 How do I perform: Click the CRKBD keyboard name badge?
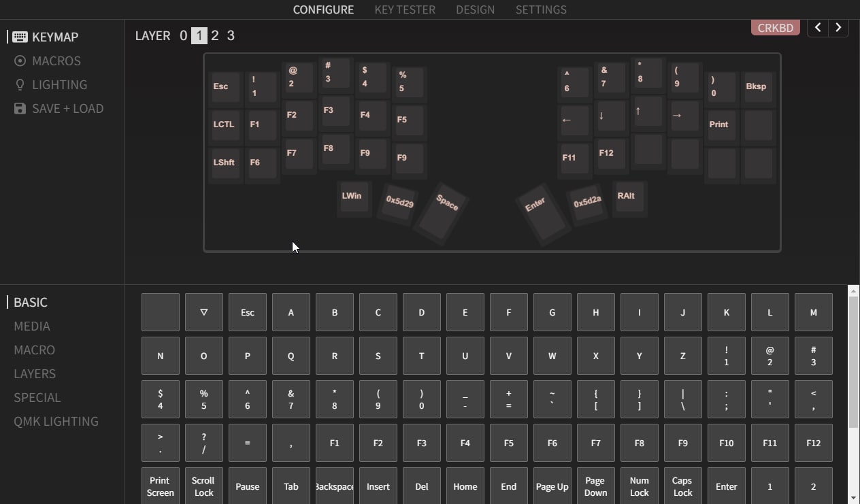(x=776, y=28)
